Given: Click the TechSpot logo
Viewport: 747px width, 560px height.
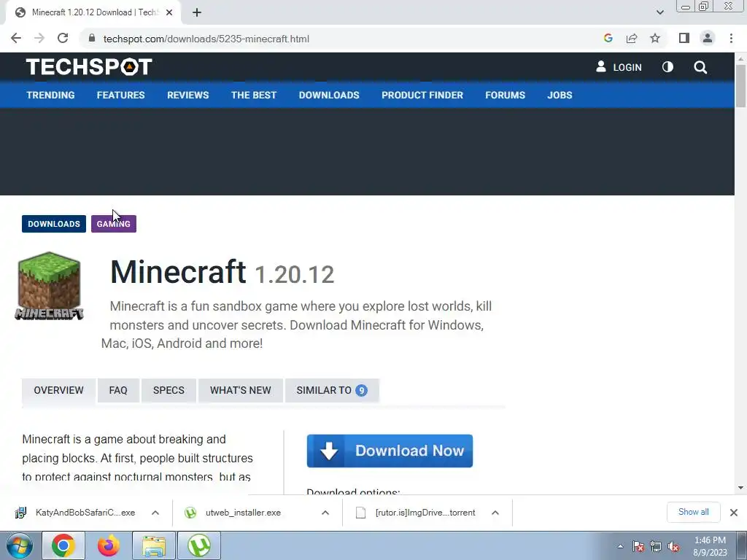Looking at the screenshot, I should coord(89,66).
